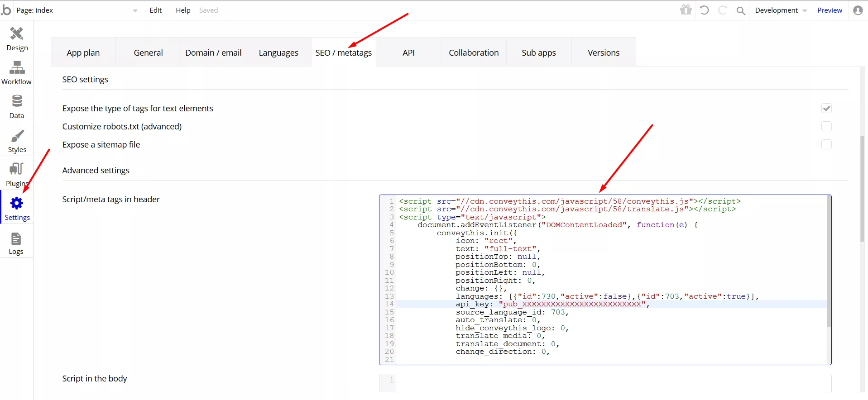Select the SEO / metatags tab

pos(344,52)
